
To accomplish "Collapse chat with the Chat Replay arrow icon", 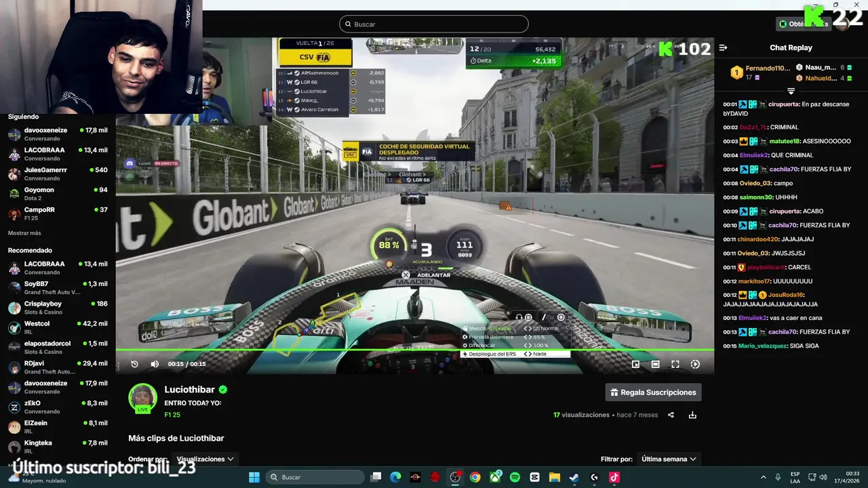I will [x=723, y=47].
